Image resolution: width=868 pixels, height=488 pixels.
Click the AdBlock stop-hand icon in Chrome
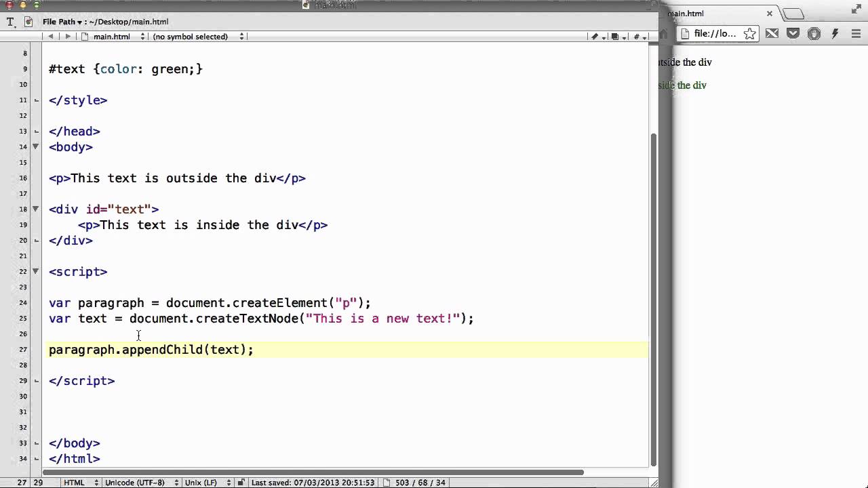point(814,33)
